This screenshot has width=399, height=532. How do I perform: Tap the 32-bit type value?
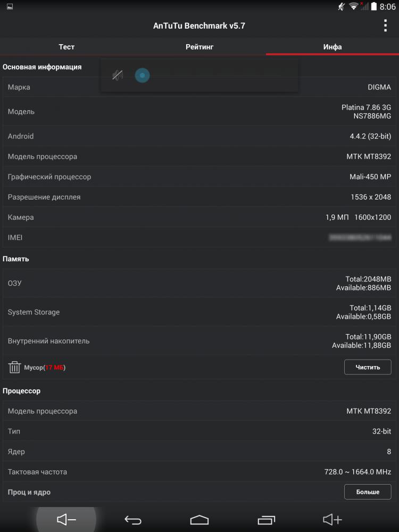pos(381,431)
